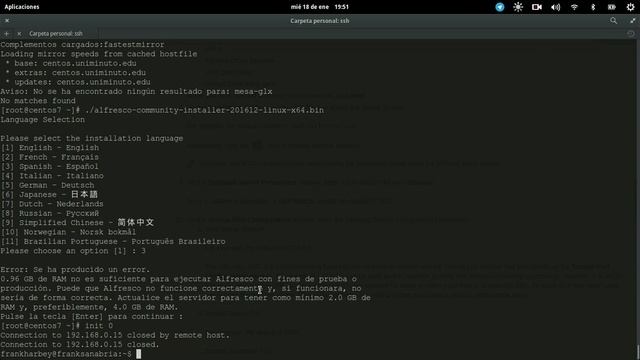The width and height of the screenshot is (640, 360).
Task: Click the '[7] Dutch - Nederlands' line
Action: click(52, 204)
